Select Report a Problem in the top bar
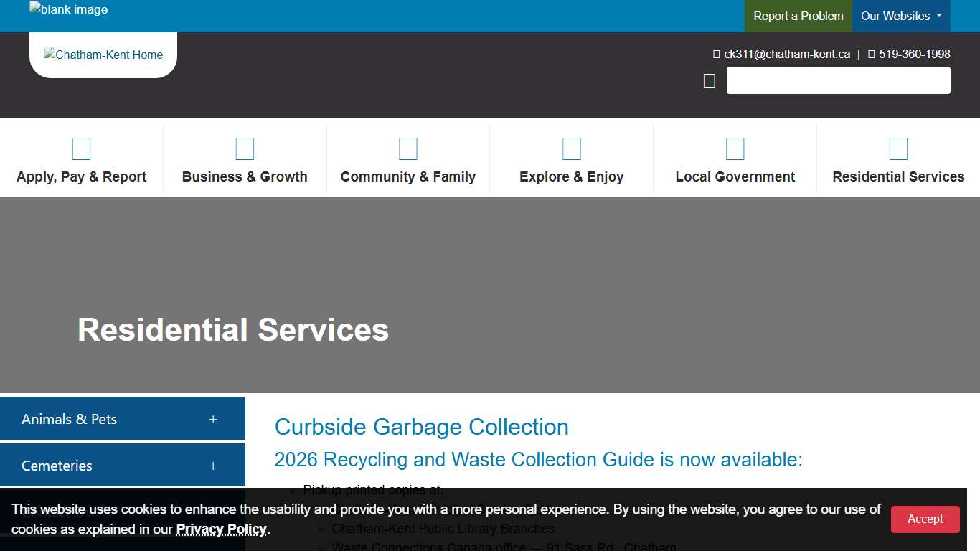 798,16
